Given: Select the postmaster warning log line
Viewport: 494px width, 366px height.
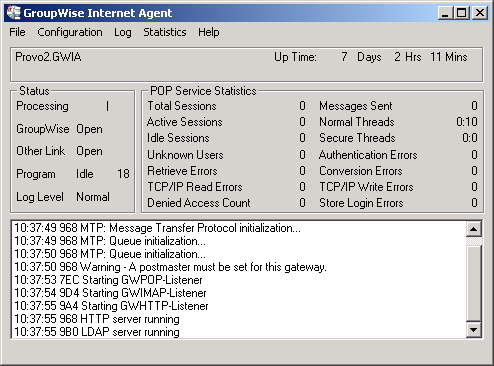Looking at the screenshot, I should pyautogui.click(x=170, y=267).
